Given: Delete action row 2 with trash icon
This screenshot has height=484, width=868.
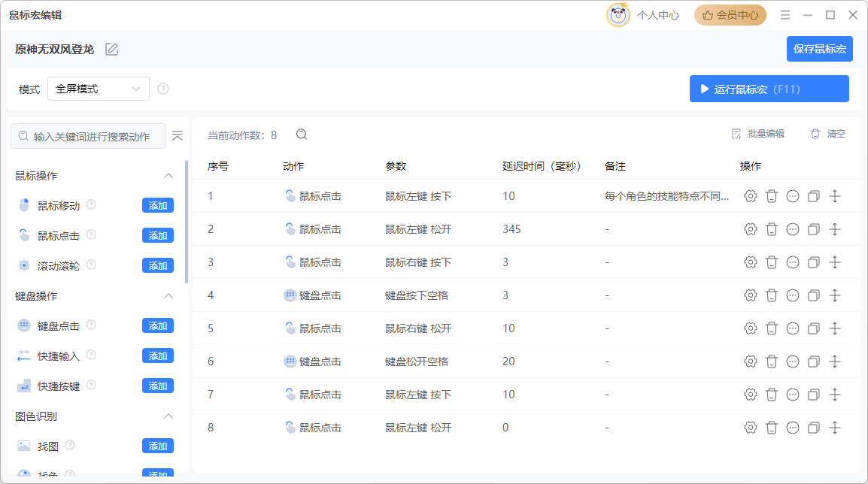Looking at the screenshot, I should click(x=771, y=229).
